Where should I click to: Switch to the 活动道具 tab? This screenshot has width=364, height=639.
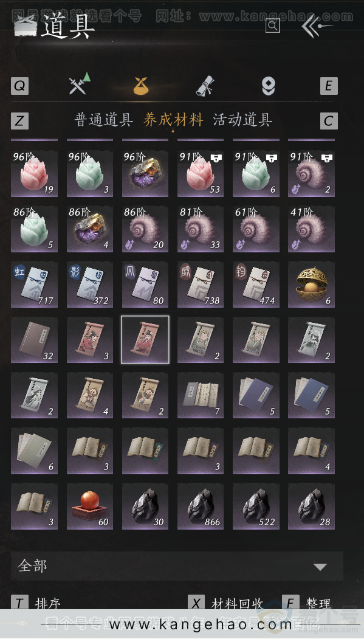pyautogui.click(x=242, y=120)
